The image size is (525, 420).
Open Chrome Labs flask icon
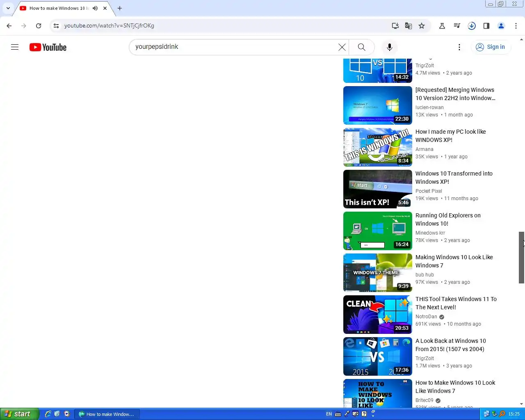[x=442, y=25]
